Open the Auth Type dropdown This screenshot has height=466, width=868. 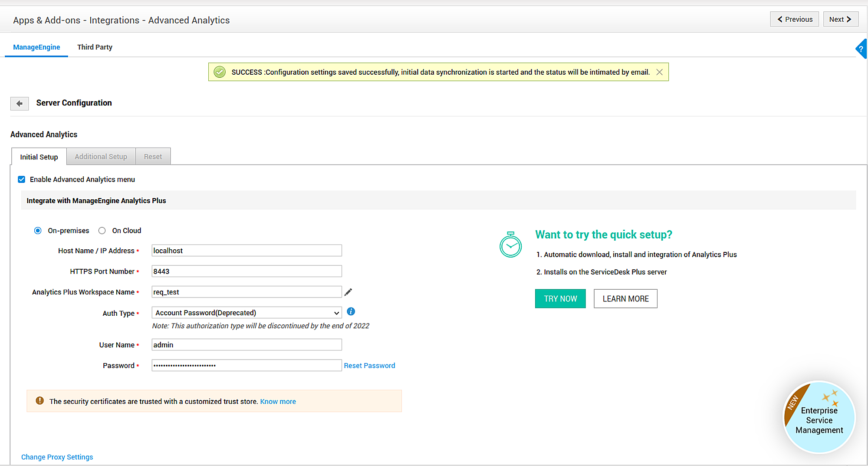coord(247,313)
